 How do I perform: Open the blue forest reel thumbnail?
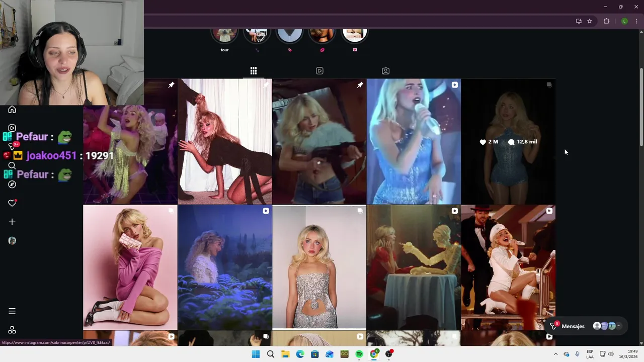(x=224, y=267)
